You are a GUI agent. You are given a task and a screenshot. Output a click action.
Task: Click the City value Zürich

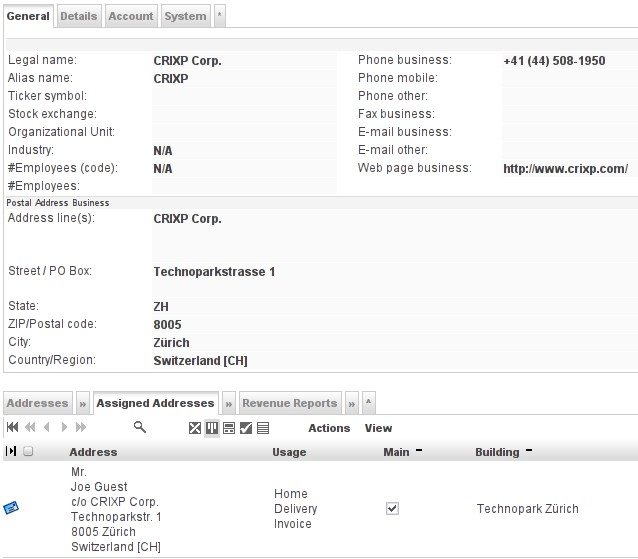point(171,343)
